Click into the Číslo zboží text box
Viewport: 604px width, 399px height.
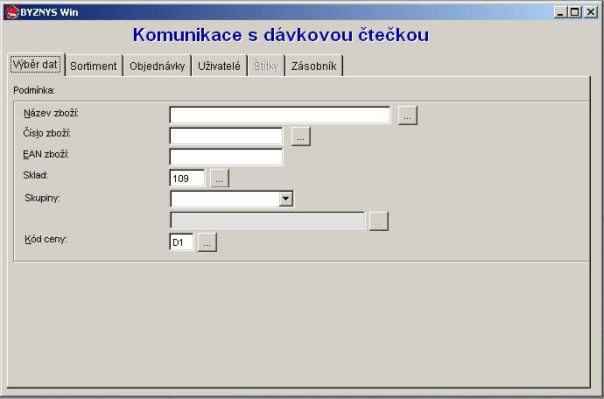tap(226, 136)
